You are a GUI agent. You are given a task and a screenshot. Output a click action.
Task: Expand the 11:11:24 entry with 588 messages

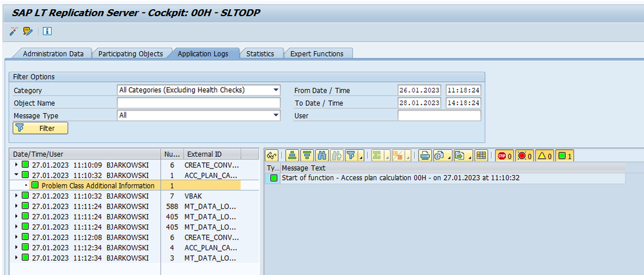click(x=16, y=207)
